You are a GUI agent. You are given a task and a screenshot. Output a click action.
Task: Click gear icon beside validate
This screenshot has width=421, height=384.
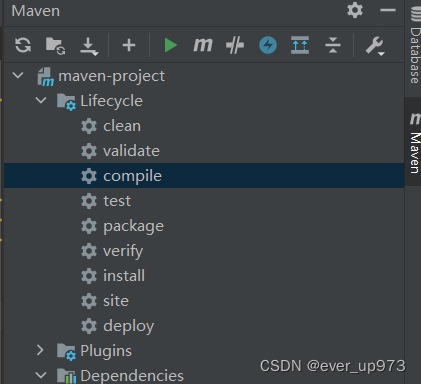click(89, 151)
